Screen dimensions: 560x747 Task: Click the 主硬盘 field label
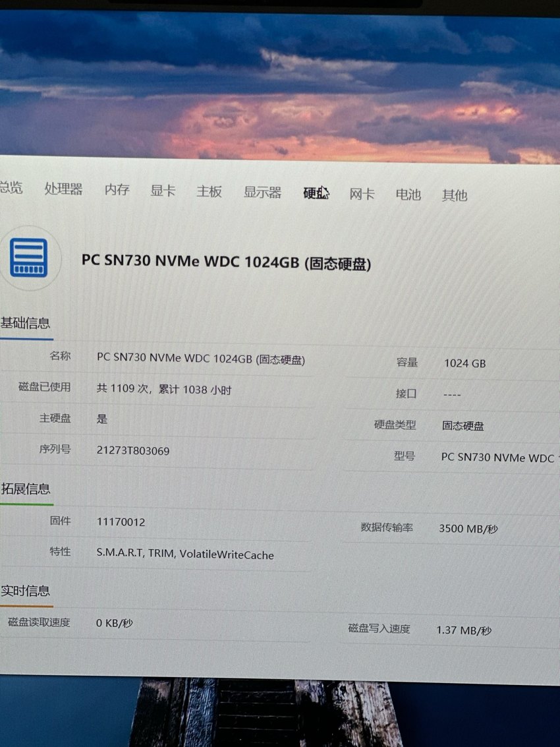[55, 418]
